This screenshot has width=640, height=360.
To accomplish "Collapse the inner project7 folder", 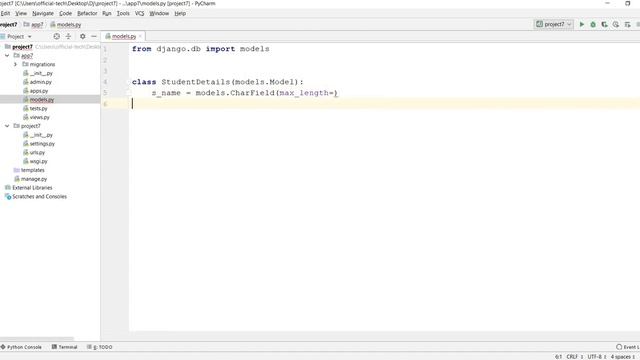I will pyautogui.click(x=7, y=126).
